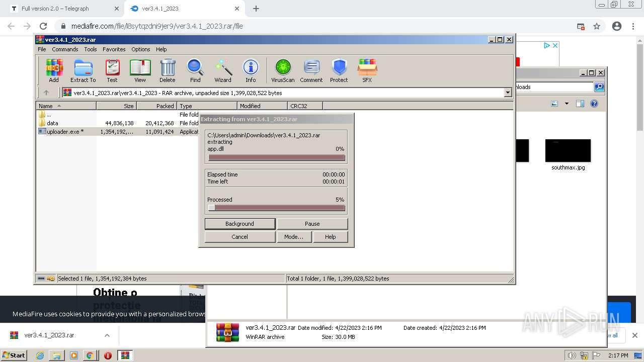Sort by Modified column header
Screen dimensions: 644x362
262,106
